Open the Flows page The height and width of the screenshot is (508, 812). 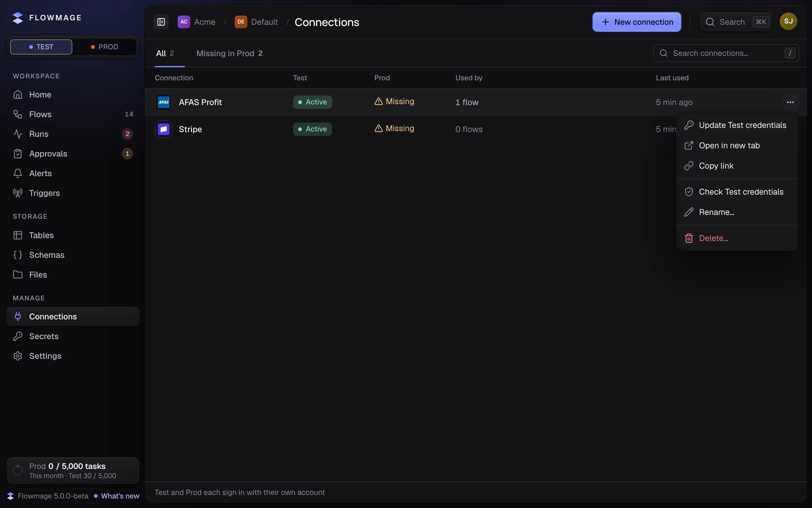pyautogui.click(x=73, y=114)
